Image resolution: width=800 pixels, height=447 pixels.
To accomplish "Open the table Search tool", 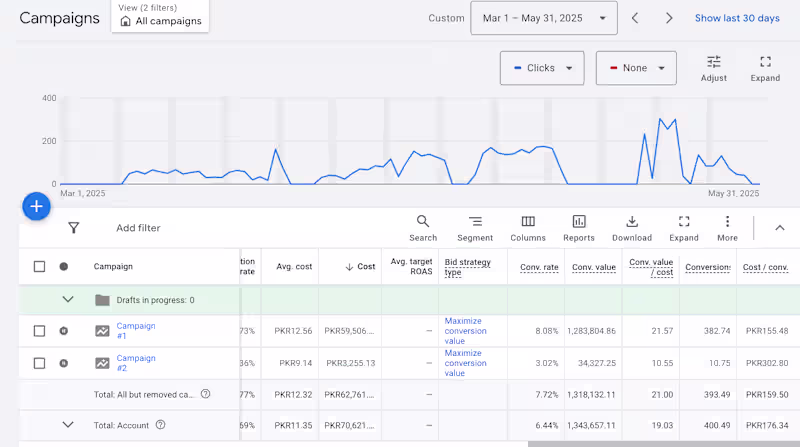I will coord(422,227).
